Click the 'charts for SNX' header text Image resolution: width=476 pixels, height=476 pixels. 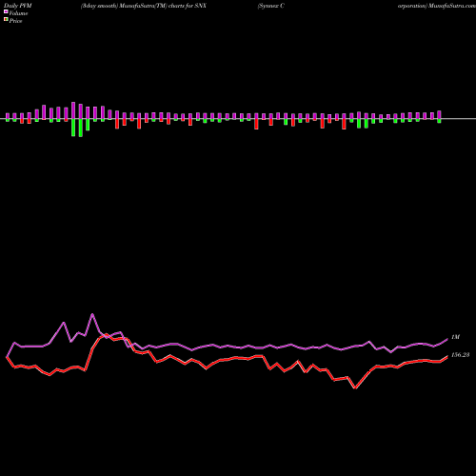(x=188, y=6)
